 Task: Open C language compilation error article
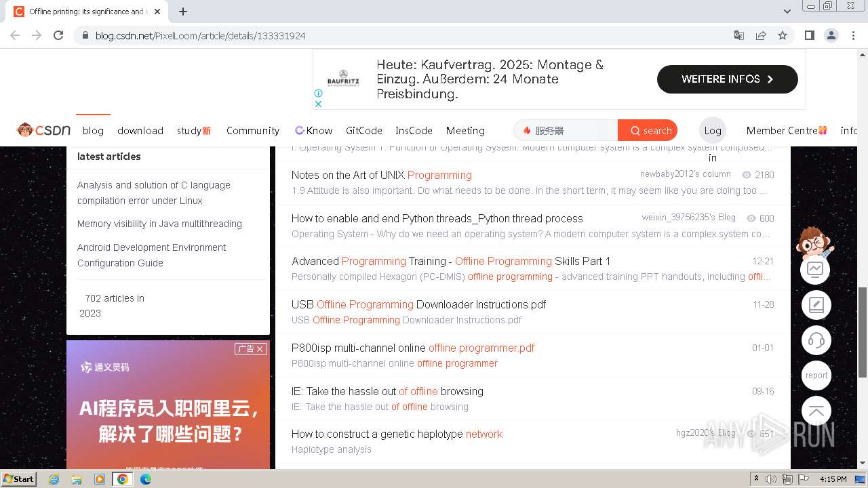154,192
